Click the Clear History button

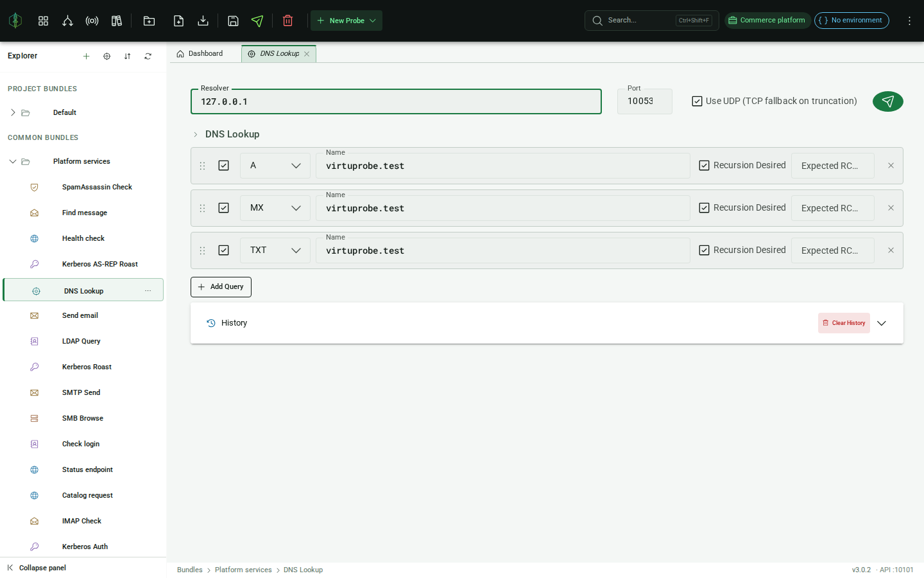tap(844, 323)
